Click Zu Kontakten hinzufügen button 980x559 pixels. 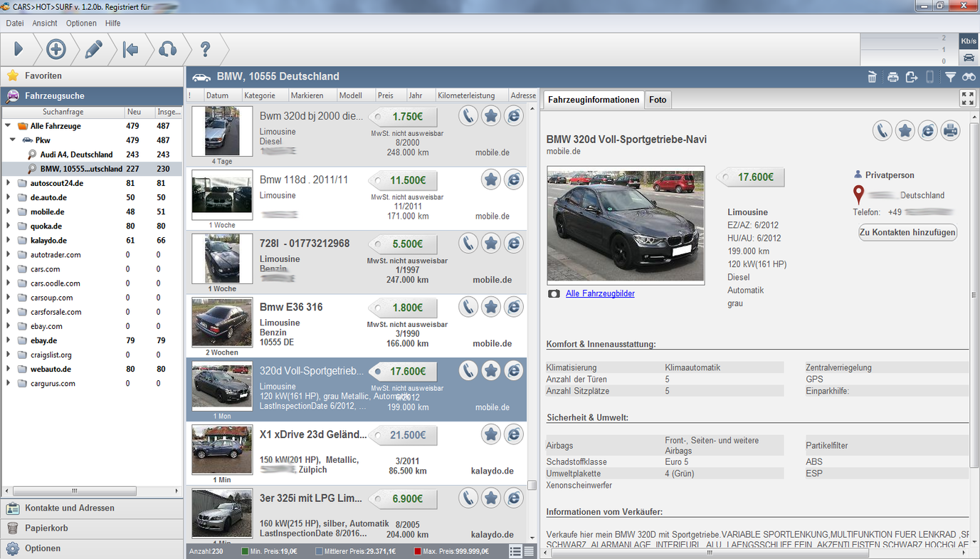point(907,232)
